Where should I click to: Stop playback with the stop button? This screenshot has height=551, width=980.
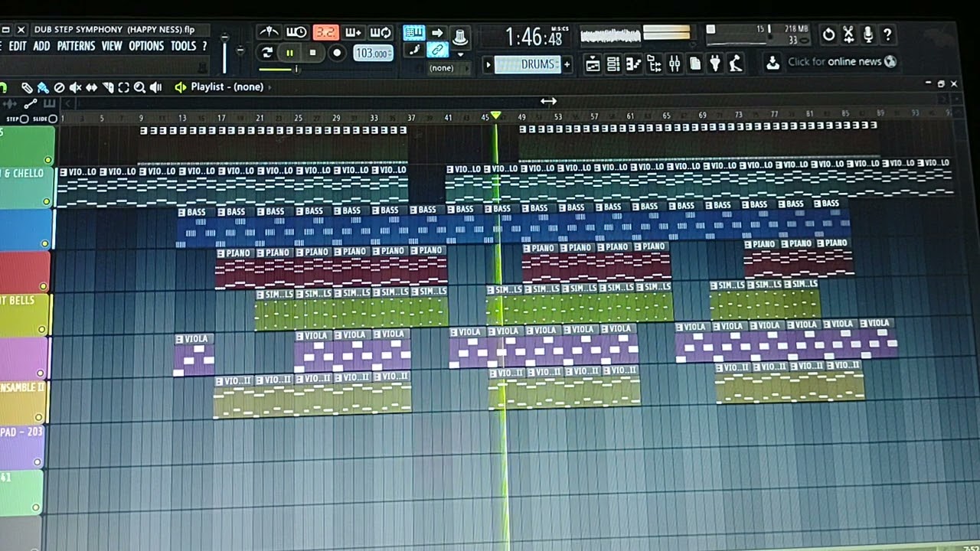(x=312, y=52)
